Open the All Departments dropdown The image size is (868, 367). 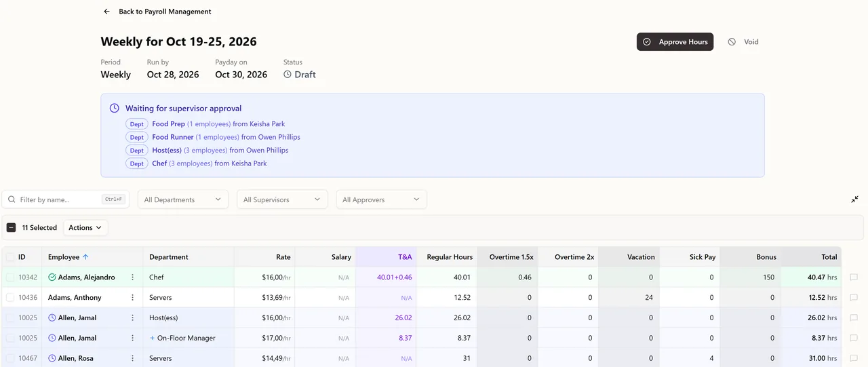click(183, 199)
